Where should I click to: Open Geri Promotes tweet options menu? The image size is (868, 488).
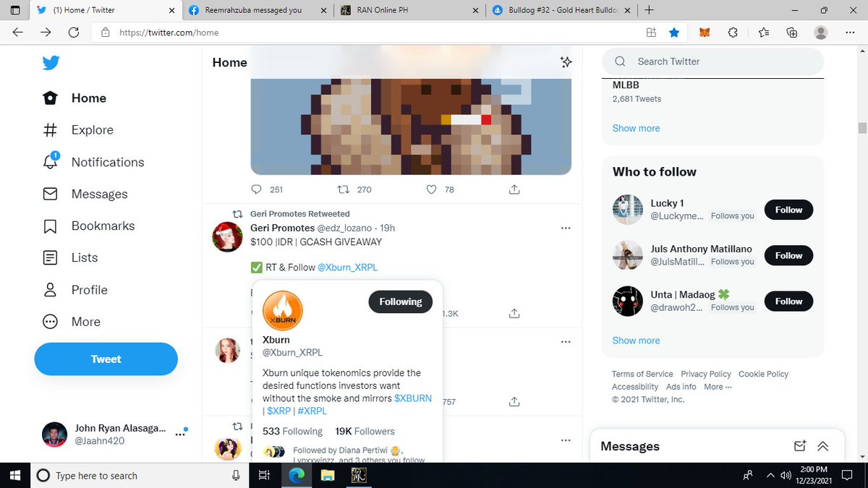(x=566, y=228)
